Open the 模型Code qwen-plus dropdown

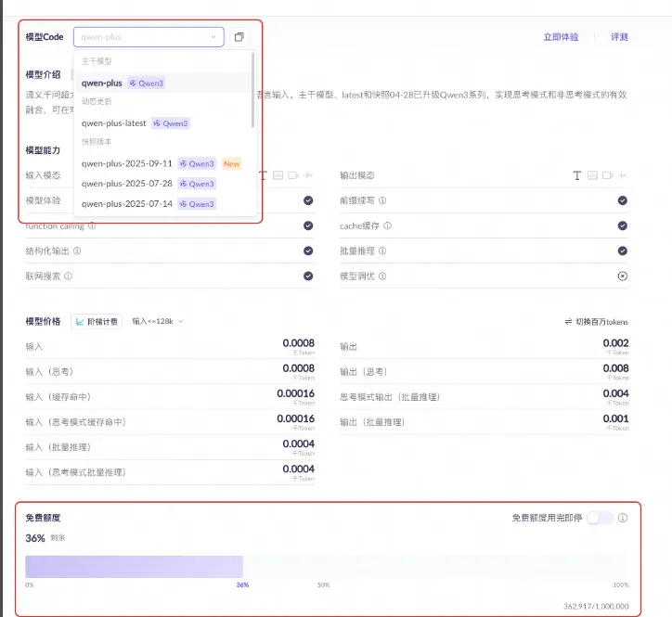click(x=149, y=37)
